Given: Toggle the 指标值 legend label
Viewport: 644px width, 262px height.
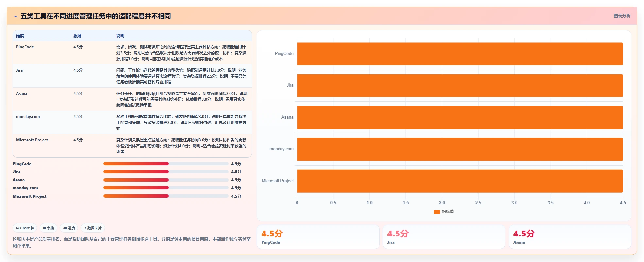Looking at the screenshot, I should [448, 212].
